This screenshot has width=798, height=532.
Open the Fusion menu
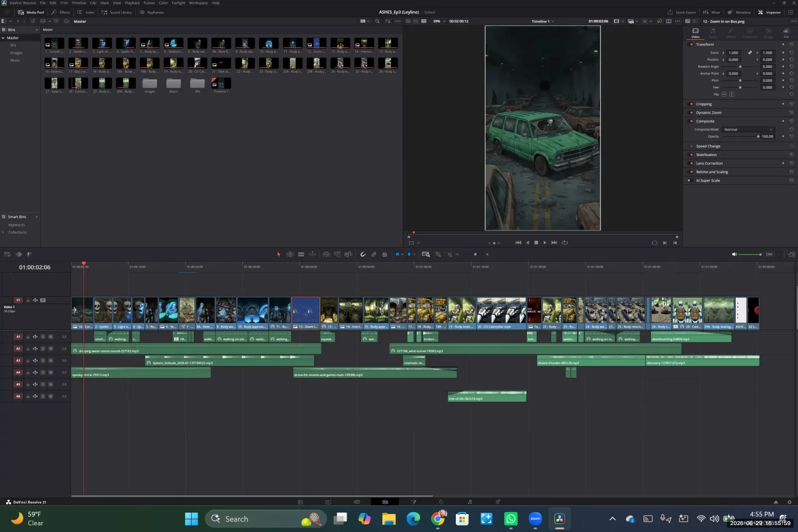149,3
